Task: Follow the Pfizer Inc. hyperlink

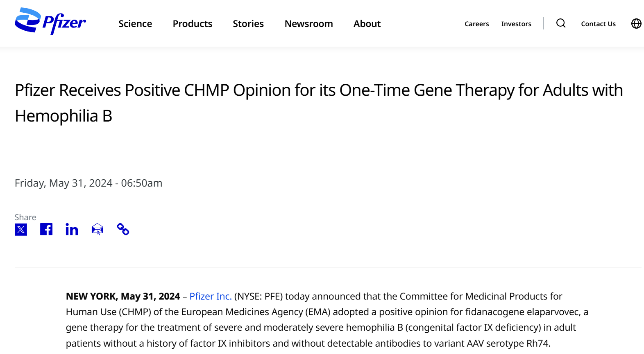Action: coord(211,296)
